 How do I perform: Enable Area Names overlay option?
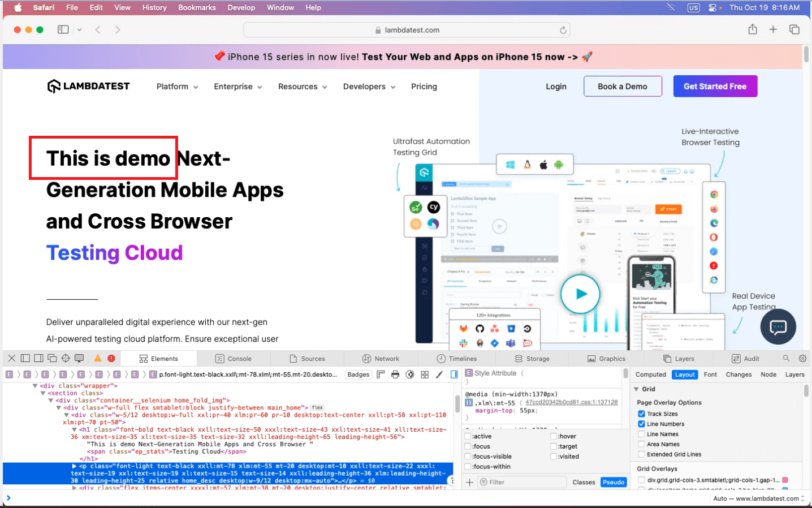641,444
